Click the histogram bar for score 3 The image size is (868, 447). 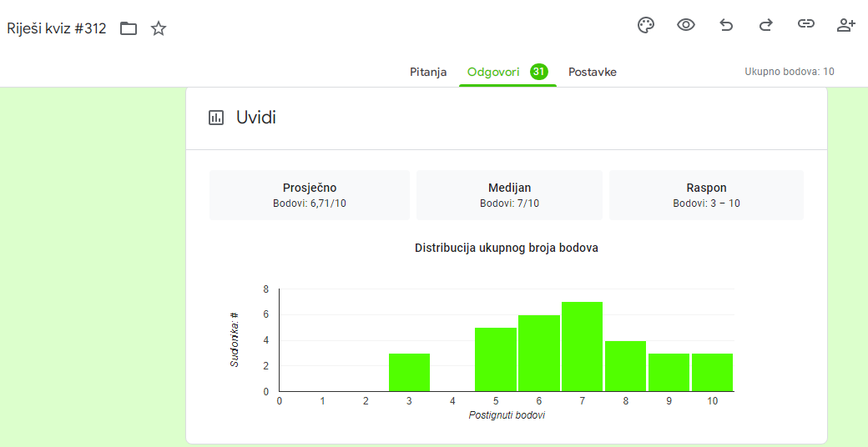click(409, 372)
